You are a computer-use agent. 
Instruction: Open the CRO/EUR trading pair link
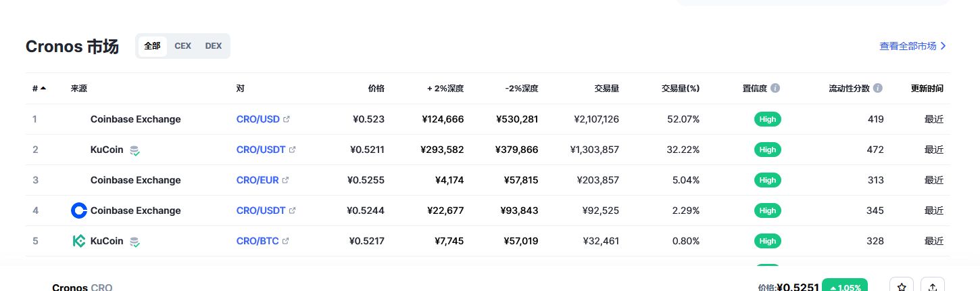258,180
